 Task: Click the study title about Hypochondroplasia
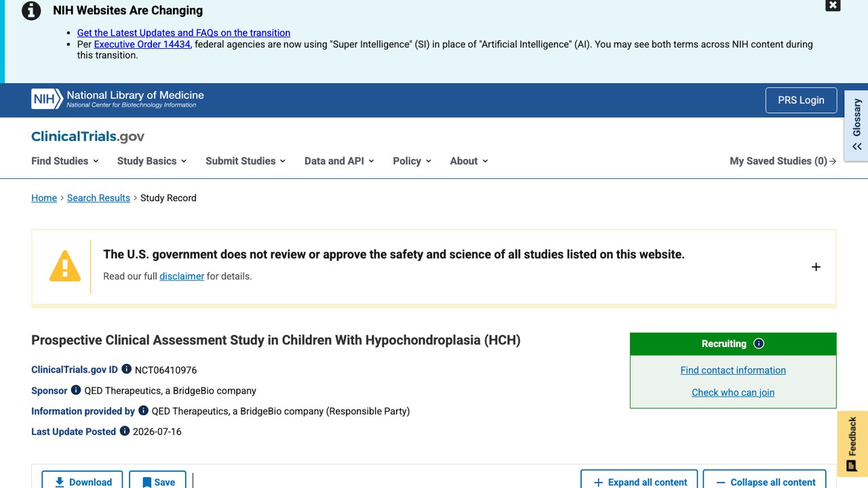276,340
